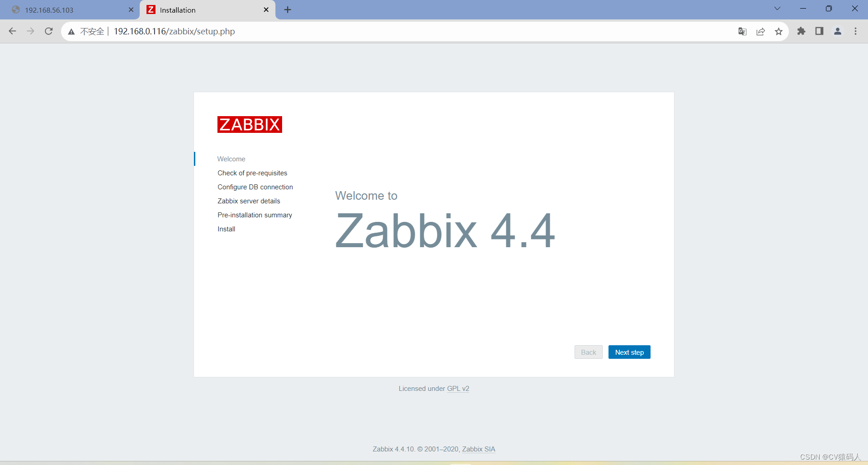Viewport: 868px width, 465px height.
Task: Open the tab search dropdown arrow
Action: [x=777, y=9]
